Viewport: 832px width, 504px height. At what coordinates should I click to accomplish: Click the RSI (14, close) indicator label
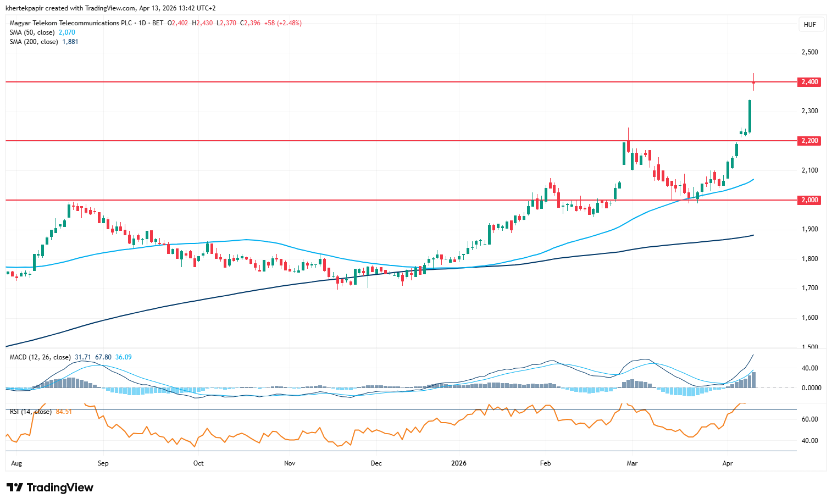[31, 412]
